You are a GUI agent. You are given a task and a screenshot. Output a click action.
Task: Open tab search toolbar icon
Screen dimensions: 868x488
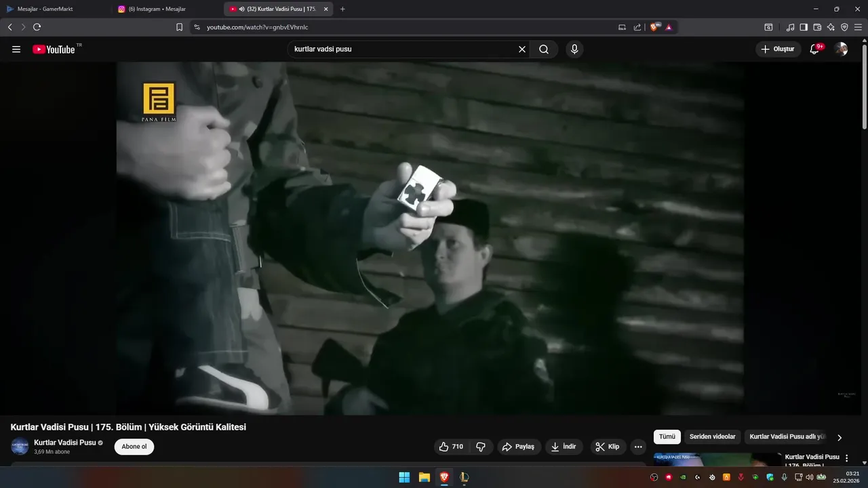(x=768, y=27)
